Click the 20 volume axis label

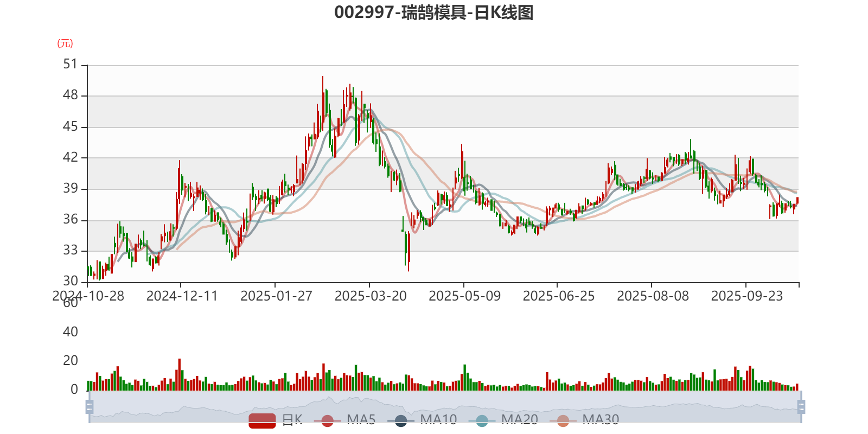click(x=71, y=361)
